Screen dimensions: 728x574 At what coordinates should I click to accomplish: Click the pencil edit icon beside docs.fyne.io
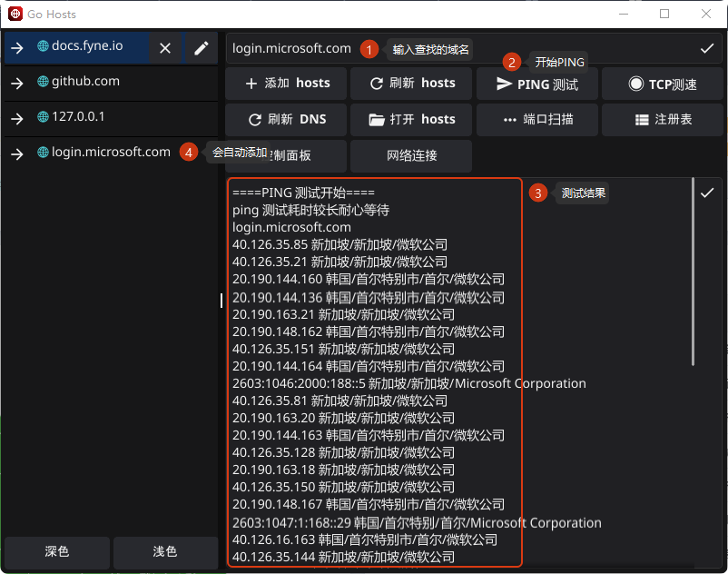pos(202,48)
